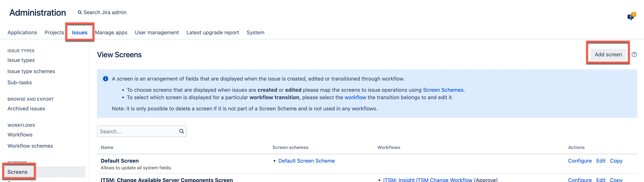Switch to the Projects tab

(54, 32)
